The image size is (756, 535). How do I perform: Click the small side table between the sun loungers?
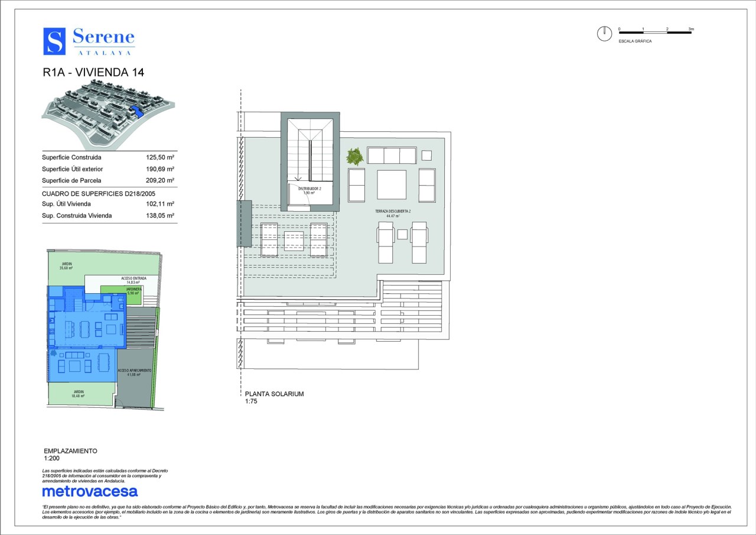(402, 234)
